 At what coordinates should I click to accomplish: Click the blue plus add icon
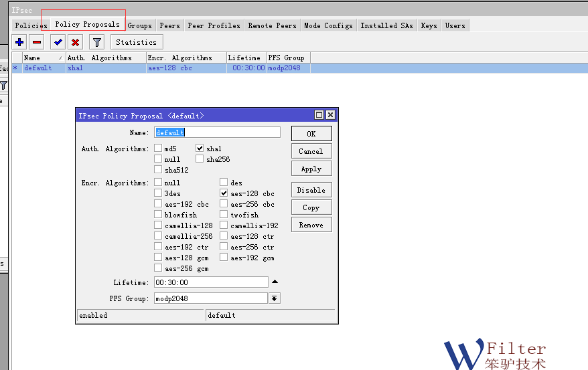(19, 42)
